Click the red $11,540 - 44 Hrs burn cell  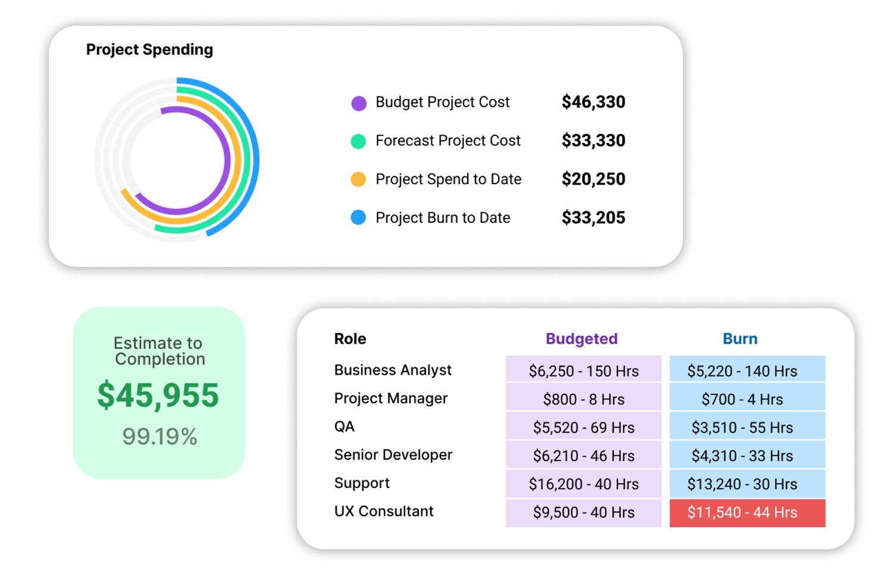click(x=747, y=512)
